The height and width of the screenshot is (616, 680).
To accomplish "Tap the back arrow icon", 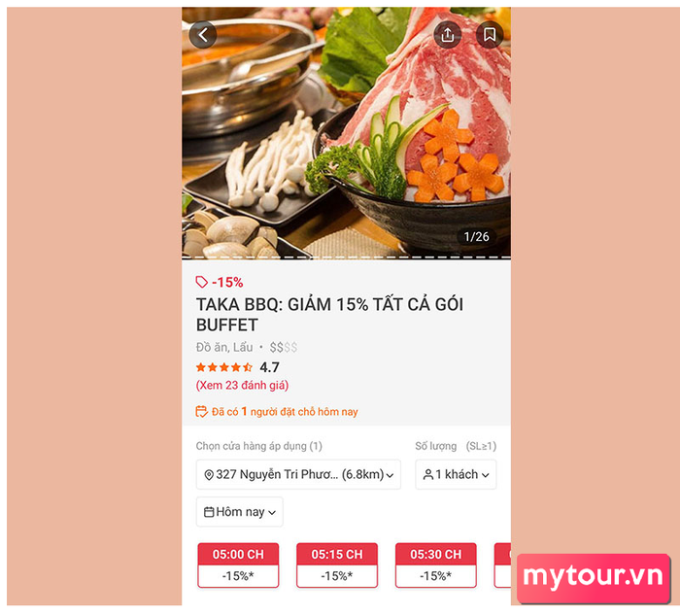I will coord(203,34).
